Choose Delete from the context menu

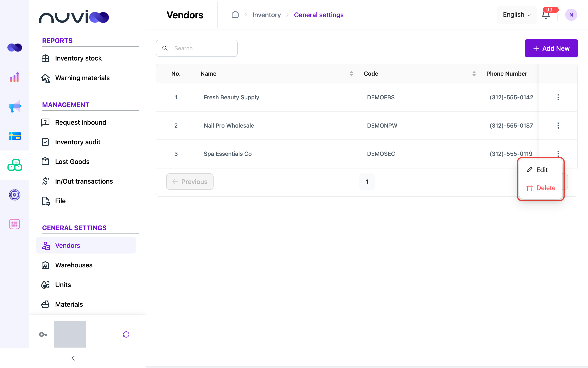coord(541,188)
